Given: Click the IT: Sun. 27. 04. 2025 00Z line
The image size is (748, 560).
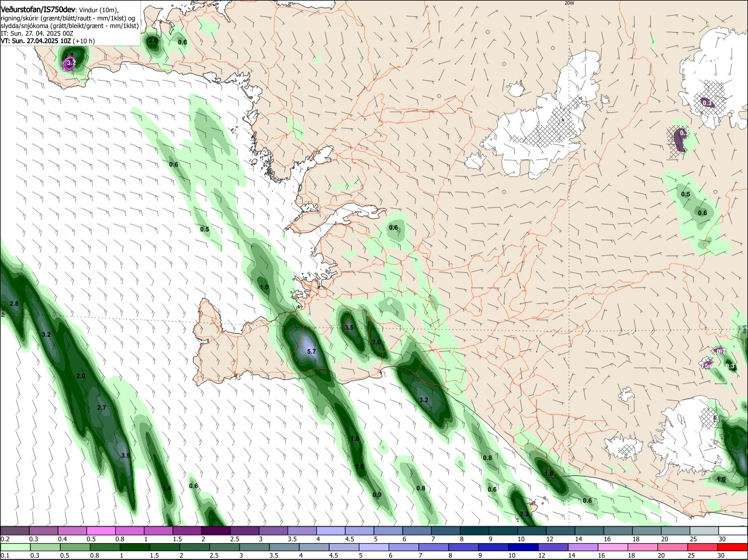Looking at the screenshot, I should click(x=36, y=33).
